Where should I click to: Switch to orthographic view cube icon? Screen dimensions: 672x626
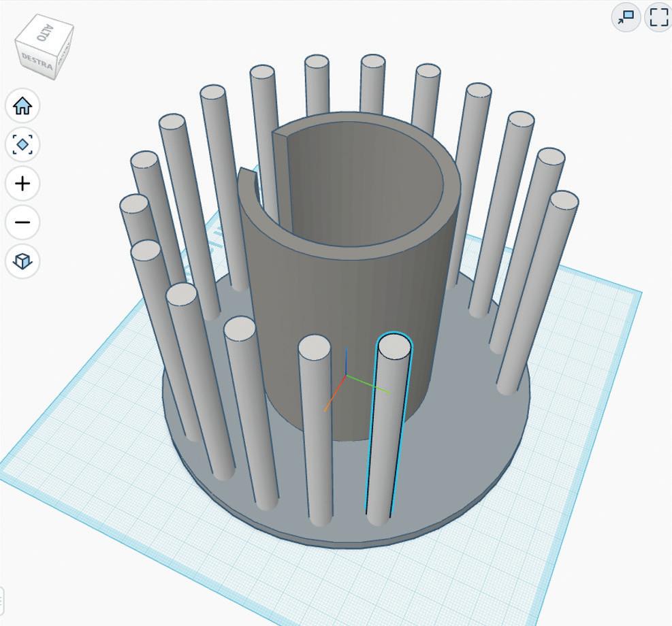coord(22,261)
